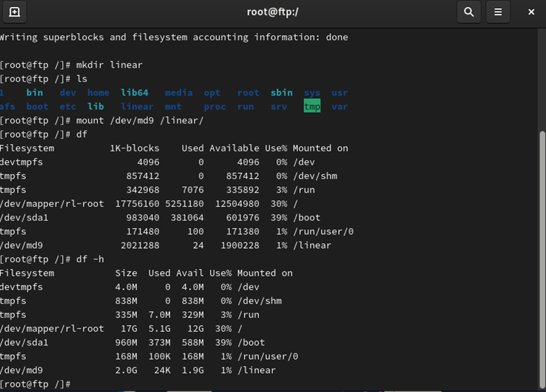
Task: Click the value 17756160 for rl-root
Action: coord(137,204)
